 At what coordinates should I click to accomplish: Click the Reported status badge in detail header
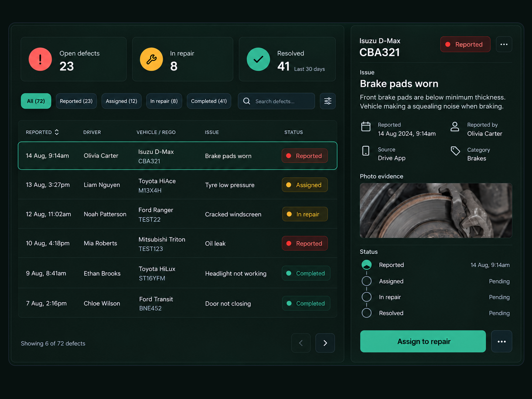(x=465, y=44)
